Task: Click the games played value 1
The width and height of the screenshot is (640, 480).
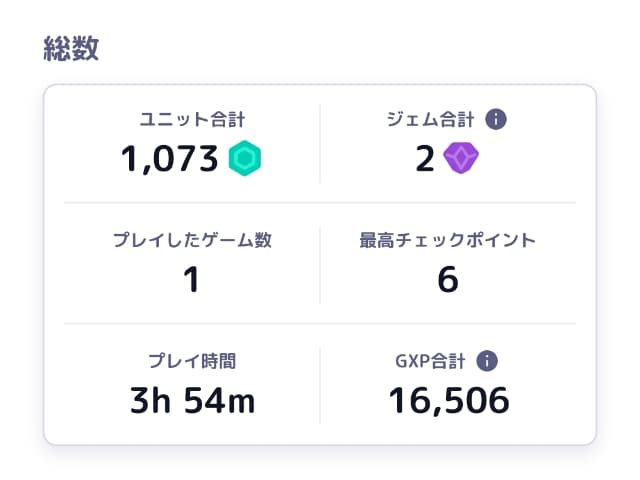Action: pyautogui.click(x=191, y=280)
